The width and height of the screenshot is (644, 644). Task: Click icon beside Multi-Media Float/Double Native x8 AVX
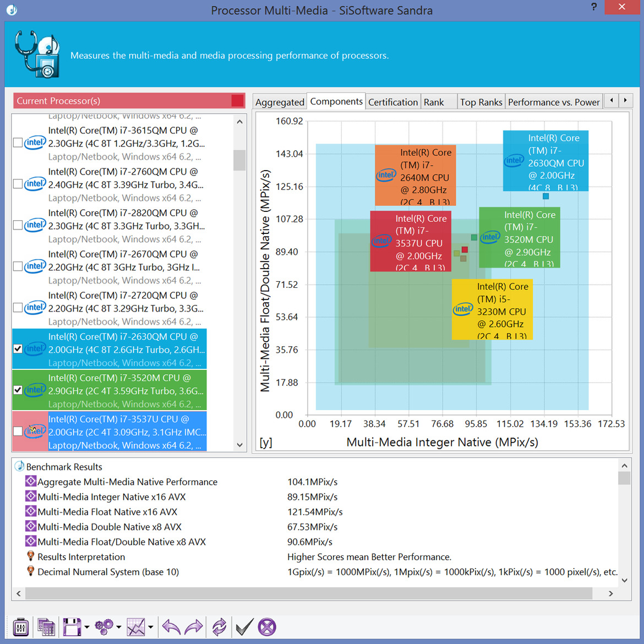(31, 541)
